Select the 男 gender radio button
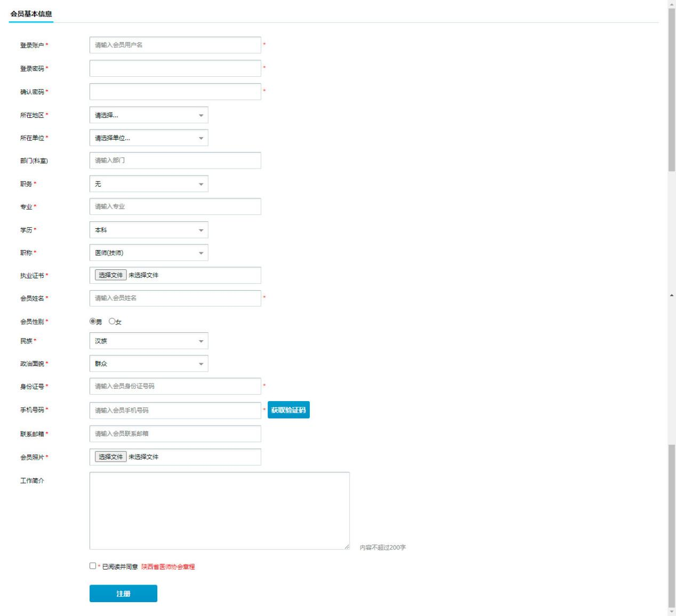 pos(93,321)
